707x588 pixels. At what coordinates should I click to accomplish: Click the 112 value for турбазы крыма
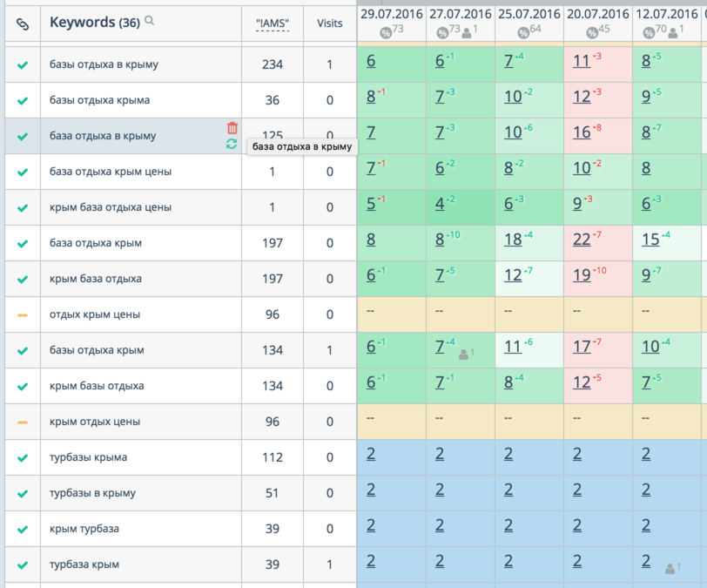[273, 457]
